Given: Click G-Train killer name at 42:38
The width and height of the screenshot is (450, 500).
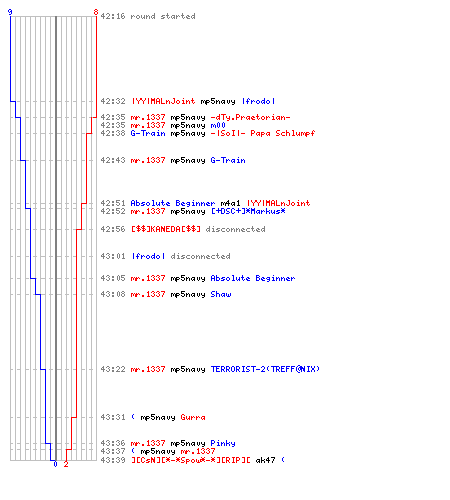Looking at the screenshot, I should click(148, 133).
